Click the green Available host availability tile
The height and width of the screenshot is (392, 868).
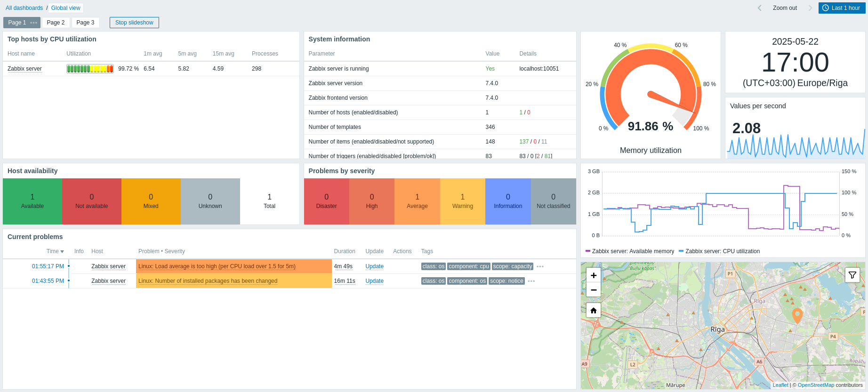(x=32, y=201)
